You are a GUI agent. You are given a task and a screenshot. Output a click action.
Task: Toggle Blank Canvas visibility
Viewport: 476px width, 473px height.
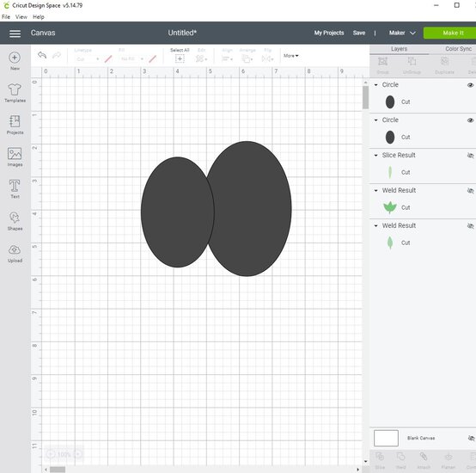(x=471, y=438)
